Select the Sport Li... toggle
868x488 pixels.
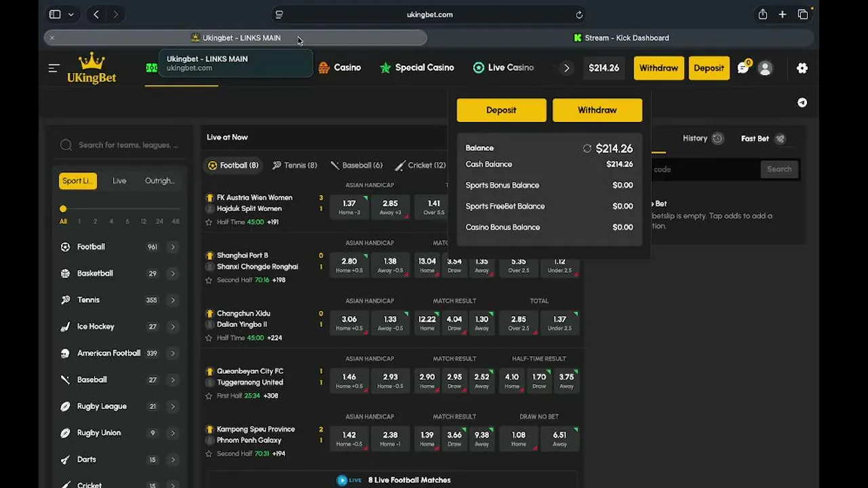(77, 181)
